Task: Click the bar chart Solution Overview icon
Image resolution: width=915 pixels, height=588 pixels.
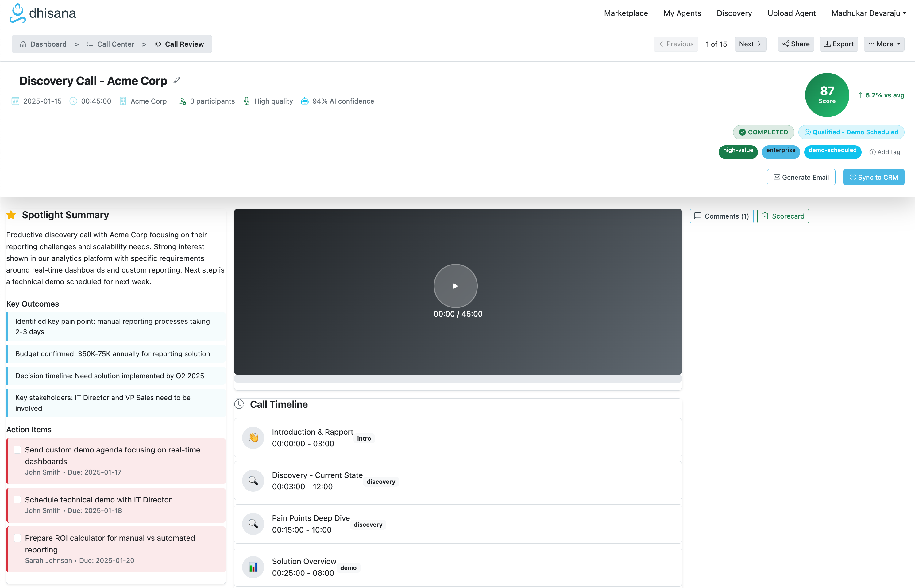Action: point(253,567)
